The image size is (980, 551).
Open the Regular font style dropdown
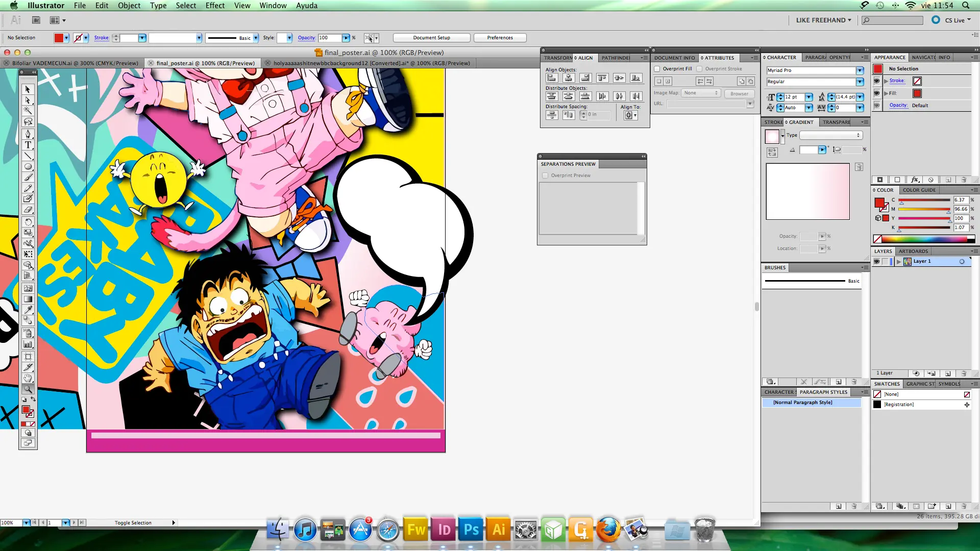click(860, 82)
